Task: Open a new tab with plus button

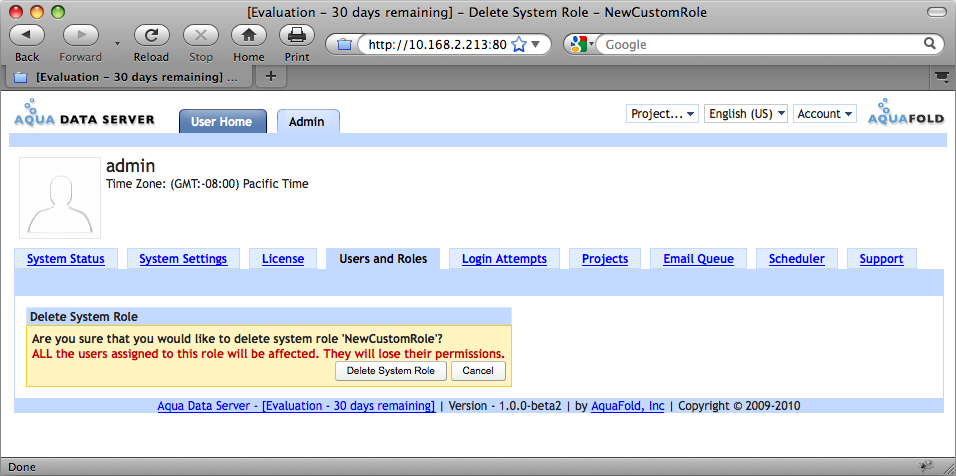Action: point(271,77)
